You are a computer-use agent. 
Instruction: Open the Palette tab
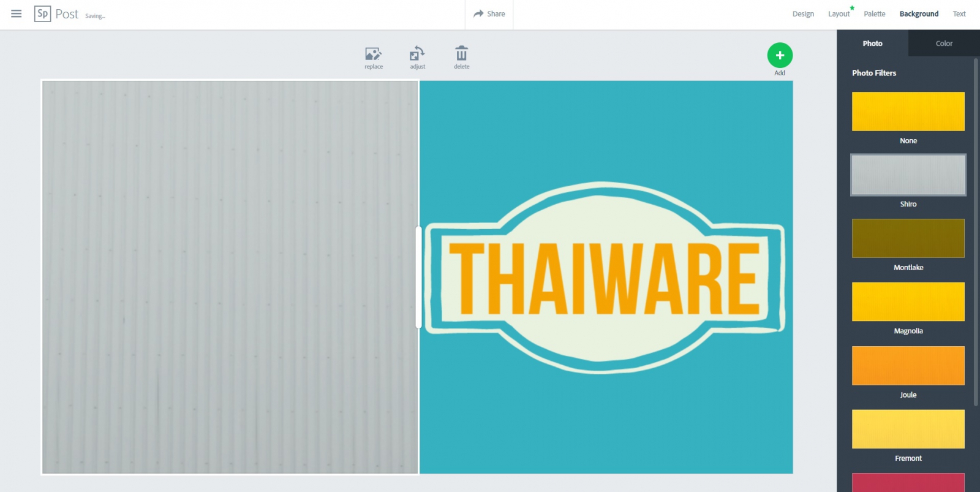(875, 14)
